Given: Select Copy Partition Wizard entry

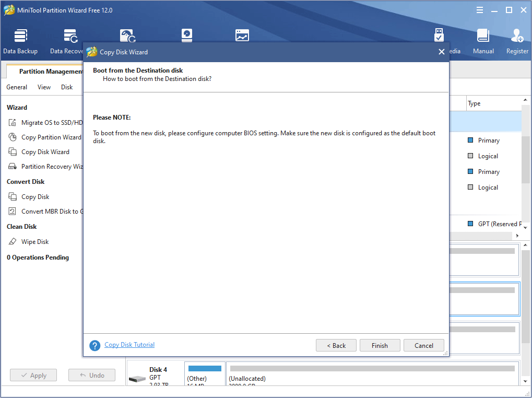Looking at the screenshot, I should pyautogui.click(x=45, y=137).
